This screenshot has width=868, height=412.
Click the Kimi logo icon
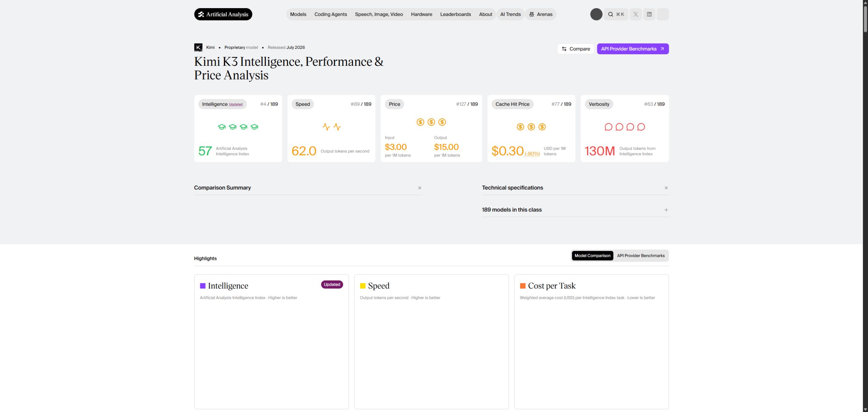pyautogui.click(x=198, y=47)
